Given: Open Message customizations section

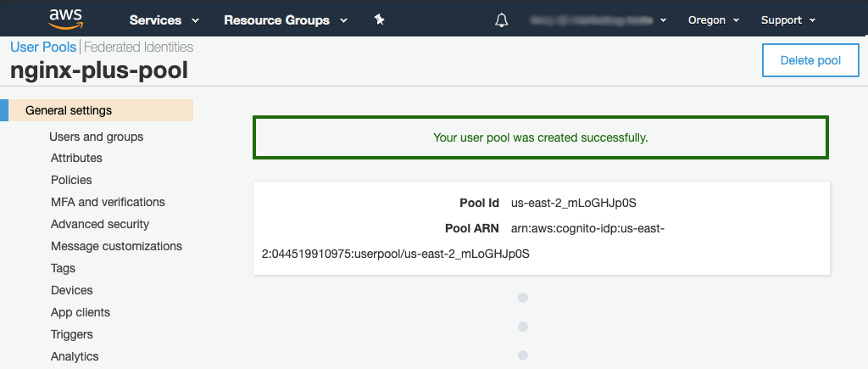Looking at the screenshot, I should click(116, 246).
